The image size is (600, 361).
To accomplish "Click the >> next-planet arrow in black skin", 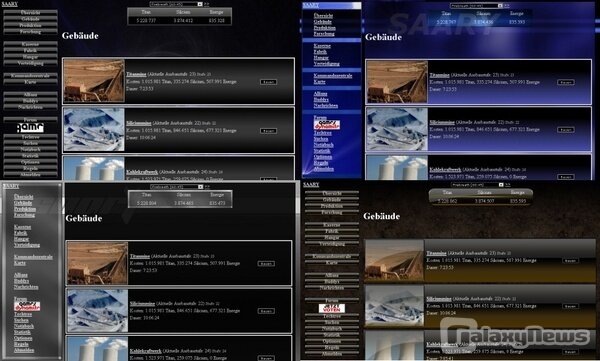I will [x=207, y=4].
